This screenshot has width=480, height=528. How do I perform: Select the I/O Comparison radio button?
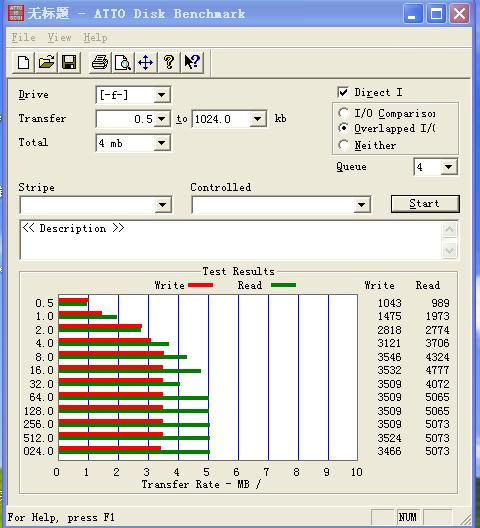(x=343, y=113)
